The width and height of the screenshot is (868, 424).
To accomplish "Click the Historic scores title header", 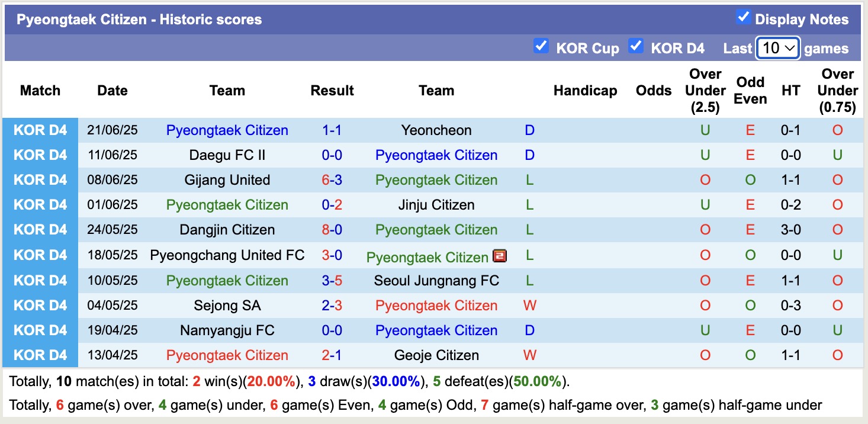I will (x=139, y=19).
